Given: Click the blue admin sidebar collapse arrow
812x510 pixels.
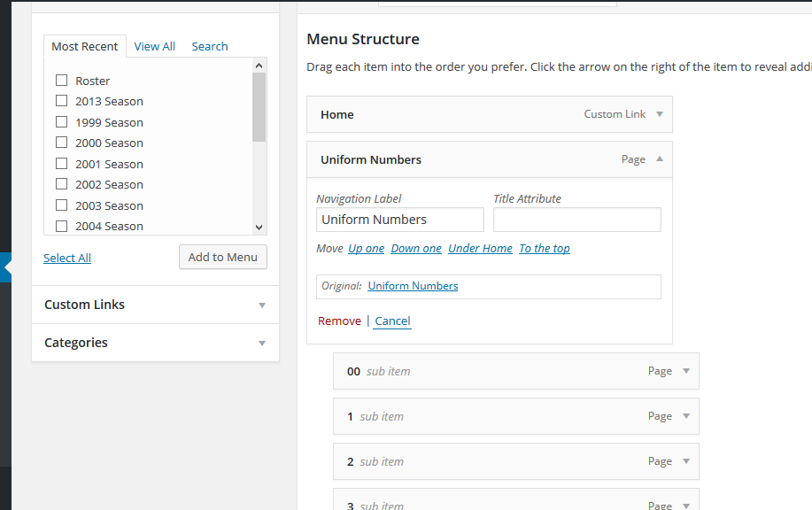Looking at the screenshot, I should [x=5, y=267].
